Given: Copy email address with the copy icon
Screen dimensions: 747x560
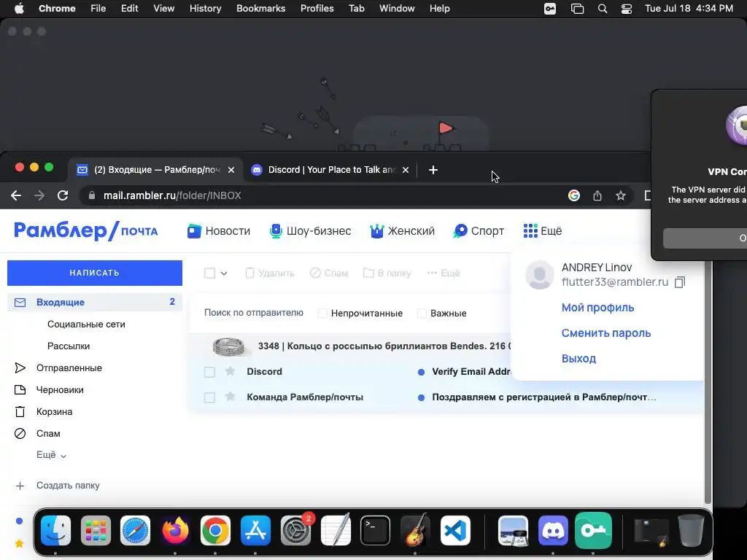Looking at the screenshot, I should click(x=680, y=282).
